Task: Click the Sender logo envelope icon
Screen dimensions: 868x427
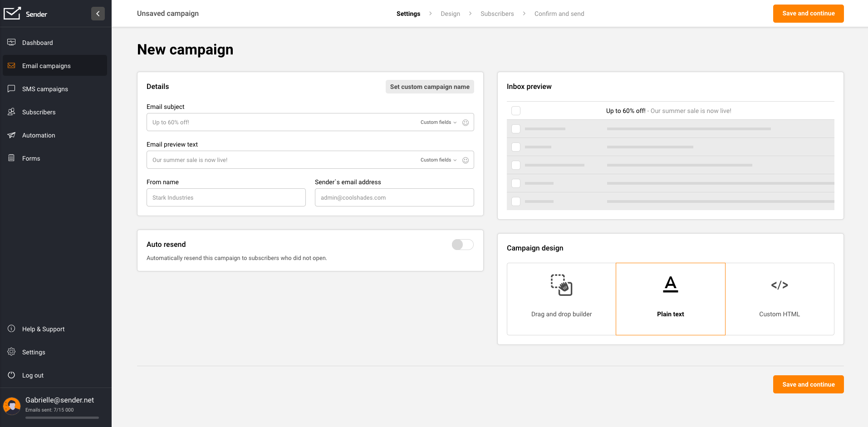Action: point(12,14)
